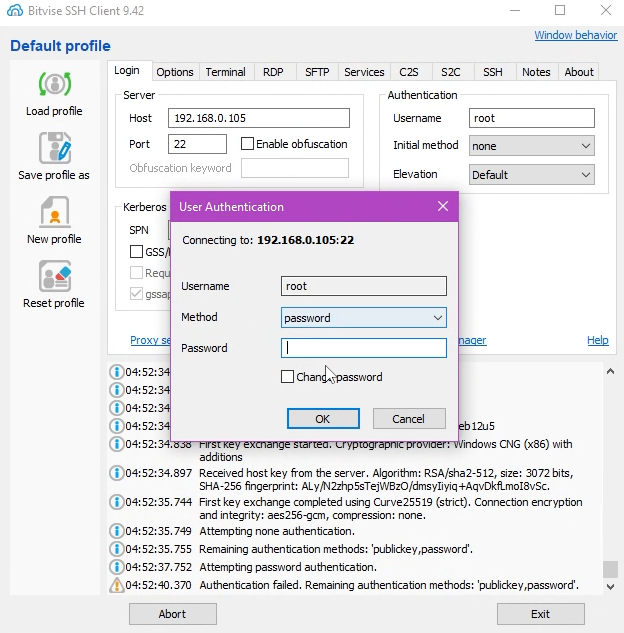Close the User Authentication dialog

443,206
